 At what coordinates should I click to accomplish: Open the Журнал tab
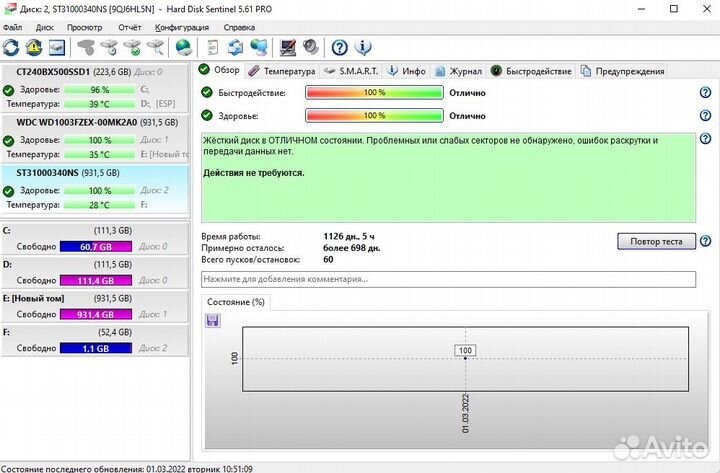pos(458,71)
